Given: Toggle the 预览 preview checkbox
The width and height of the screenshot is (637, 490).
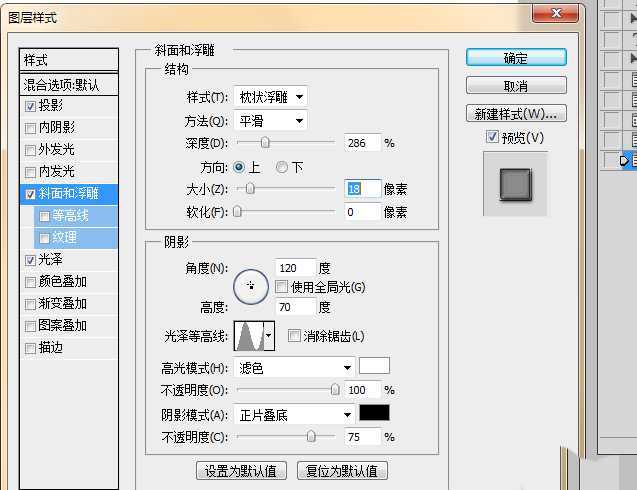Looking at the screenshot, I should [491, 137].
